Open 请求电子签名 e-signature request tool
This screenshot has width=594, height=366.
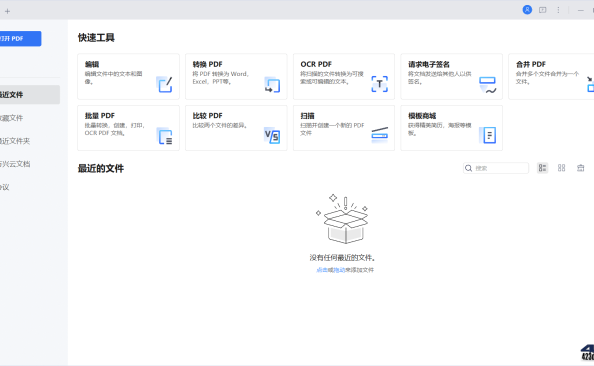[x=452, y=77]
